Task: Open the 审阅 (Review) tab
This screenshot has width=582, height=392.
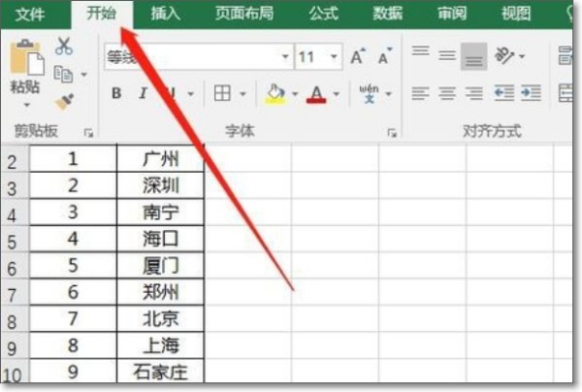Action: click(452, 15)
